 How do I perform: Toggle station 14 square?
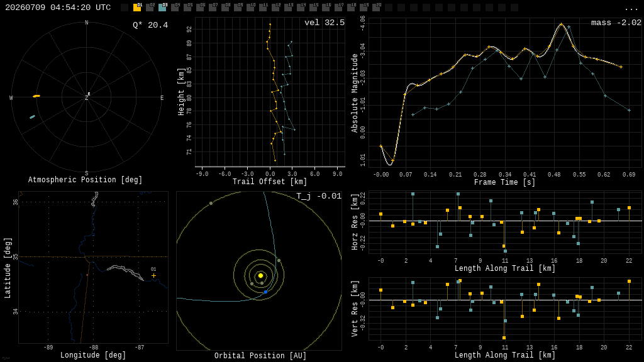tap(301, 8)
